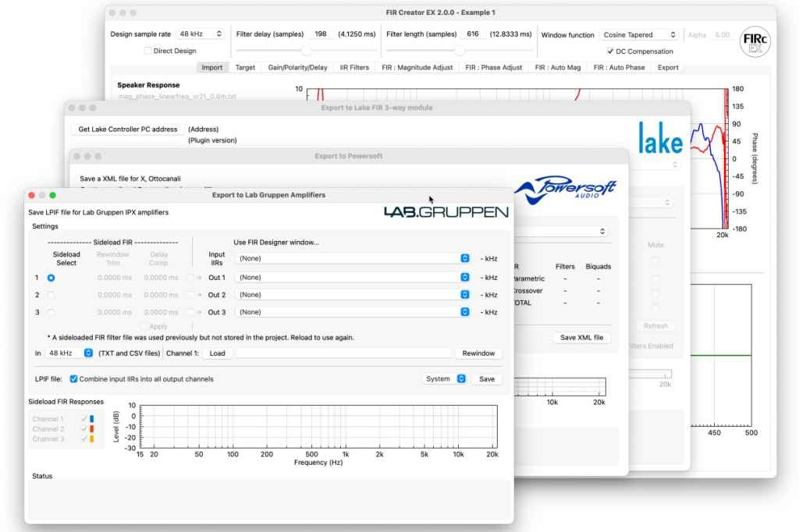Click Save button for LPIF file

pyautogui.click(x=487, y=378)
